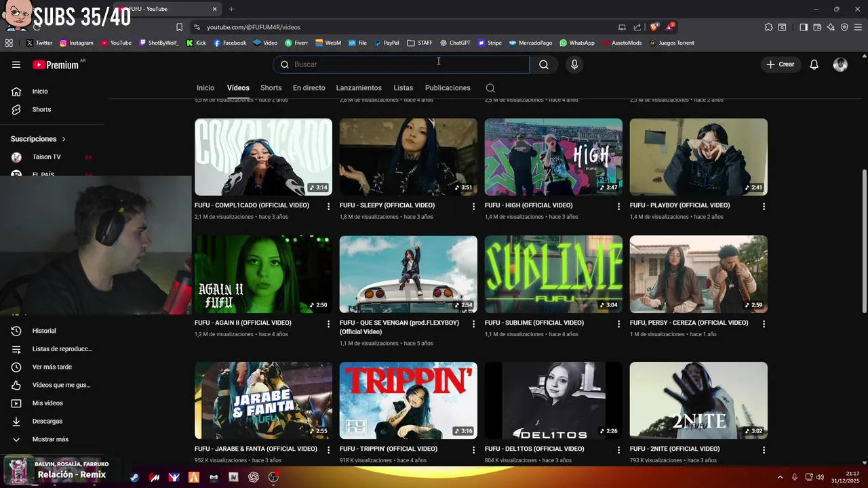The width and height of the screenshot is (868, 488).
Task: Click the YouTube Premium logo
Action: pyautogui.click(x=56, y=64)
